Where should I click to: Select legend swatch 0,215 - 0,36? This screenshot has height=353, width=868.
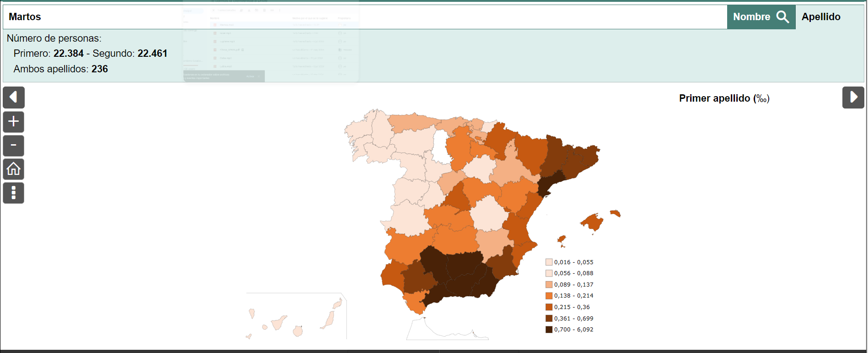(549, 307)
